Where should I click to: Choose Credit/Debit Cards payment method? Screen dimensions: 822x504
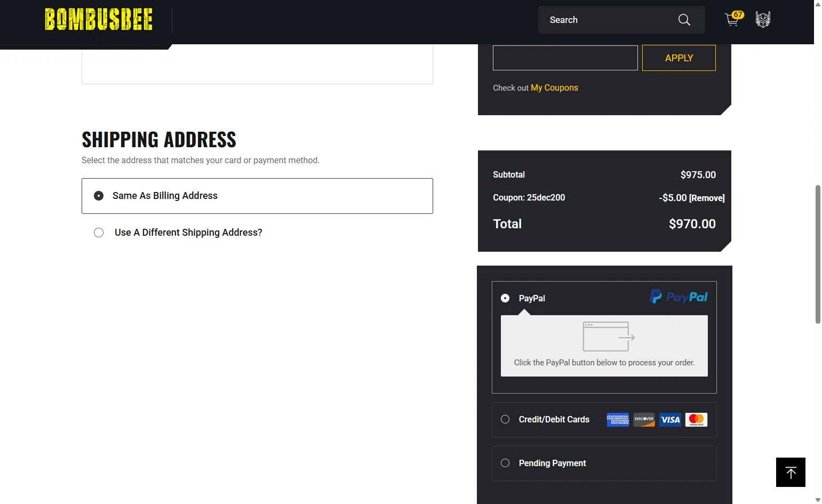[505, 419]
